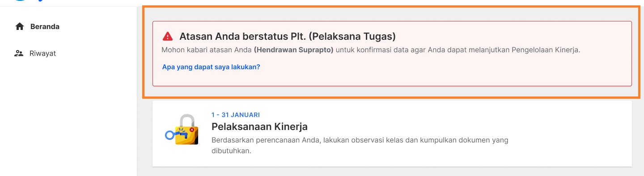This screenshot has width=644, height=176.
Task: Click the red cross badge on padlock
Action: (191, 130)
